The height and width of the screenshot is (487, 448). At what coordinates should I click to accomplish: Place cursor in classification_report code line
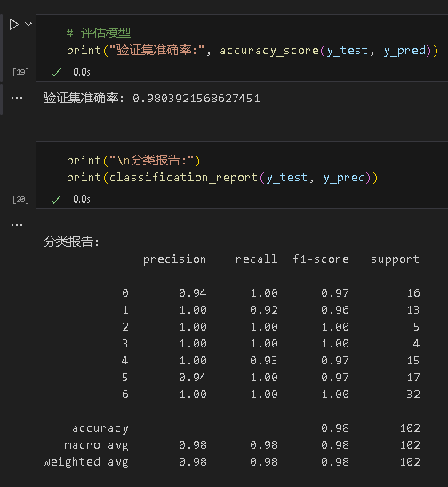point(222,178)
